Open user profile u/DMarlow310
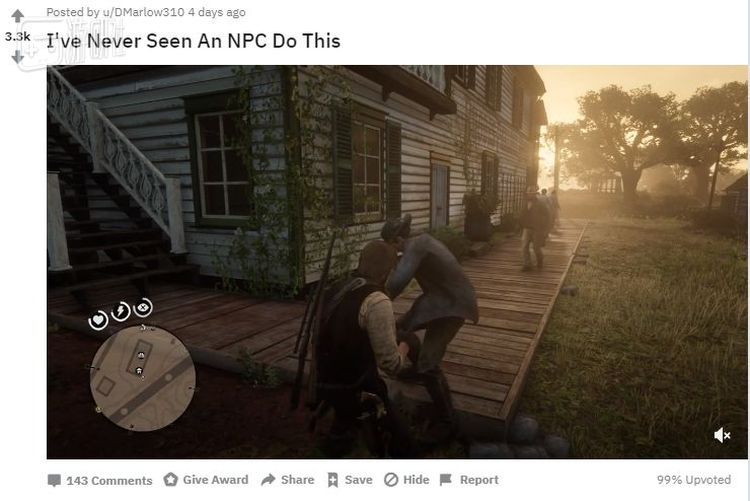Screen dimensions: 750x501 [x=143, y=12]
